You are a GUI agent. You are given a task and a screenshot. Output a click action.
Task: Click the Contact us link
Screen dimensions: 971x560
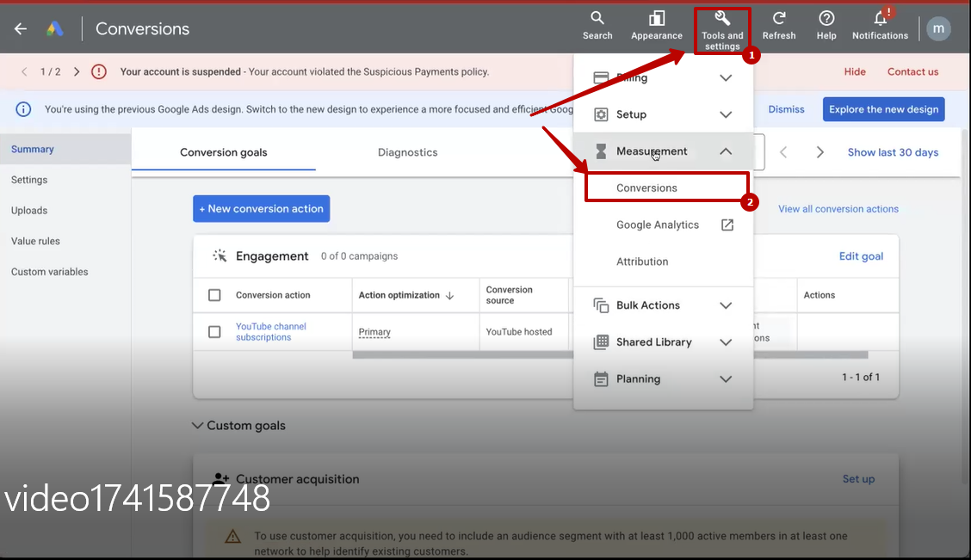click(x=912, y=71)
